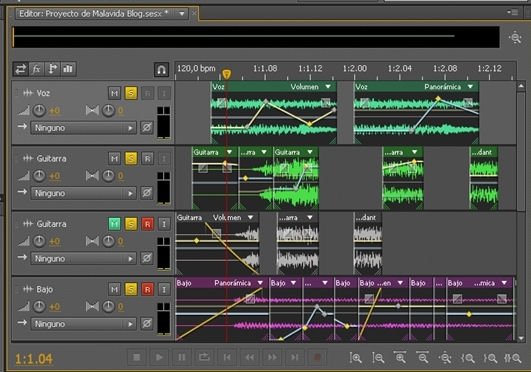Viewport: 531px width, 372px height.
Task: Click the 1:1.04 time display
Action: (x=34, y=359)
